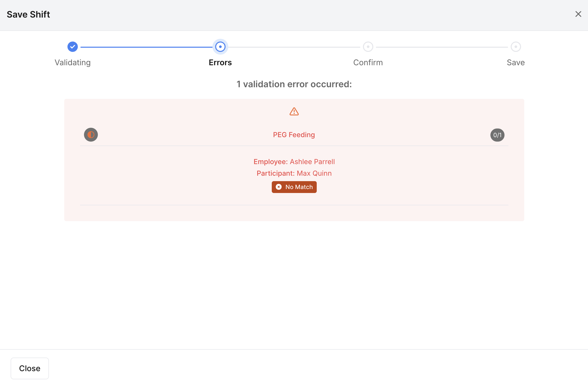
Task: Click the Confirm step label
Action: [x=368, y=63]
